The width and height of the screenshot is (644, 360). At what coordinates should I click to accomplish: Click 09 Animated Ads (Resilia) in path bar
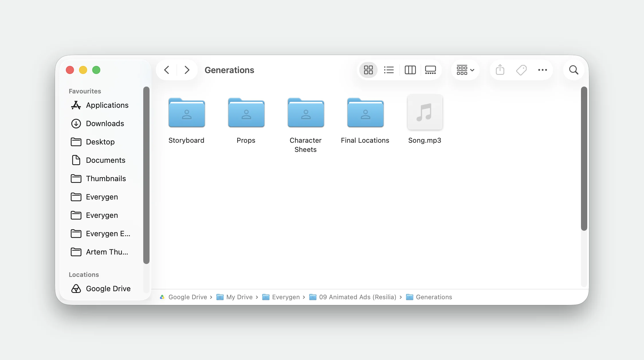[353, 297]
